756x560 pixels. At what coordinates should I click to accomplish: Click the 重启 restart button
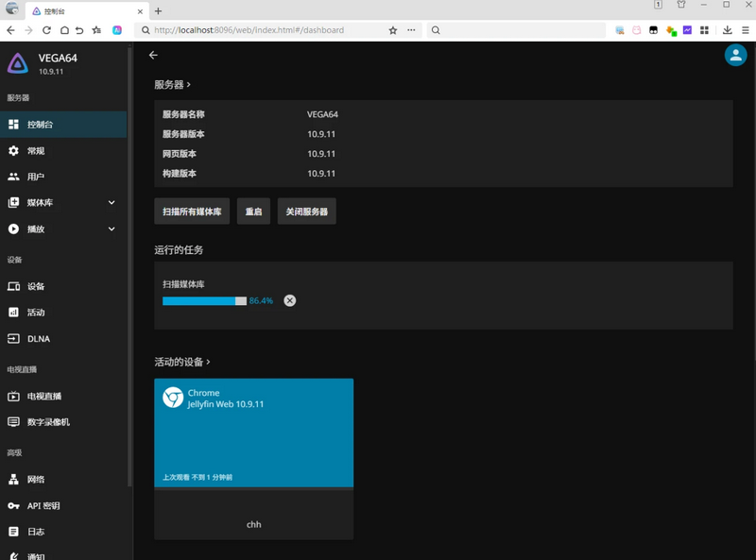click(x=253, y=212)
